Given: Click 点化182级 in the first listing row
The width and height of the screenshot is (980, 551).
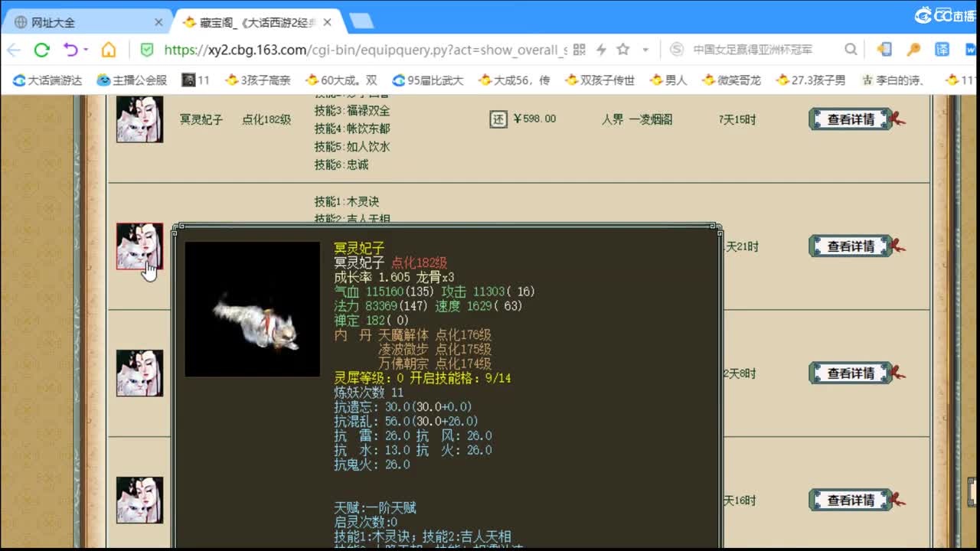Looking at the screenshot, I should click(x=266, y=119).
